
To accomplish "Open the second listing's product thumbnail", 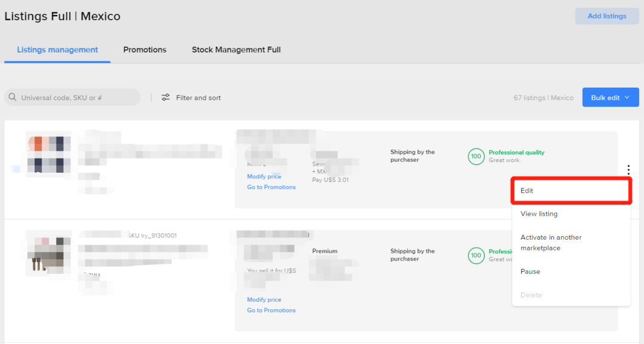I will point(48,253).
